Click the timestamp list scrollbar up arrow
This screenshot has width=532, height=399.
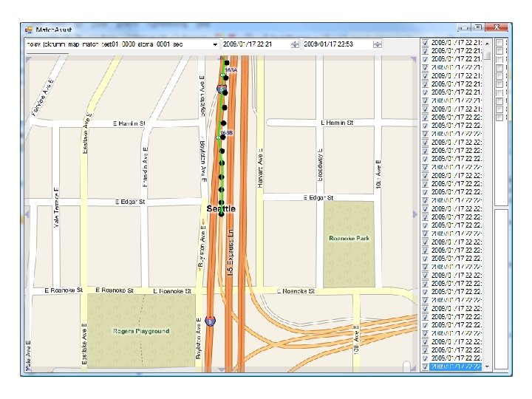coord(487,44)
